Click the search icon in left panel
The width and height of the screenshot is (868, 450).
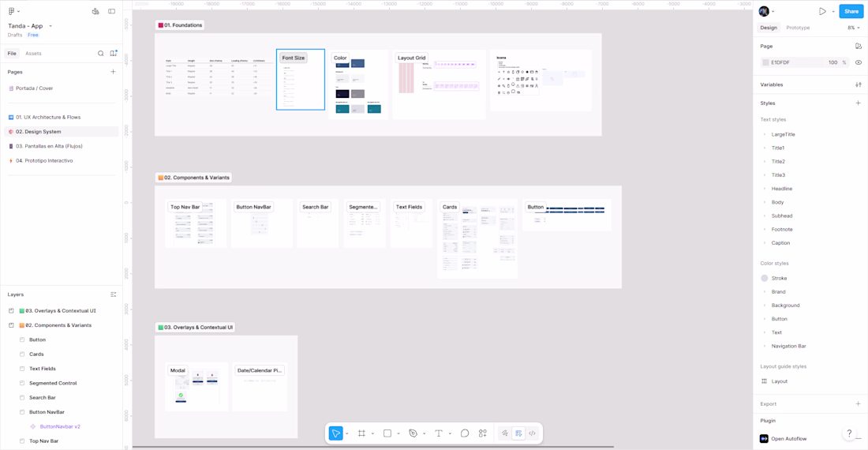101,54
